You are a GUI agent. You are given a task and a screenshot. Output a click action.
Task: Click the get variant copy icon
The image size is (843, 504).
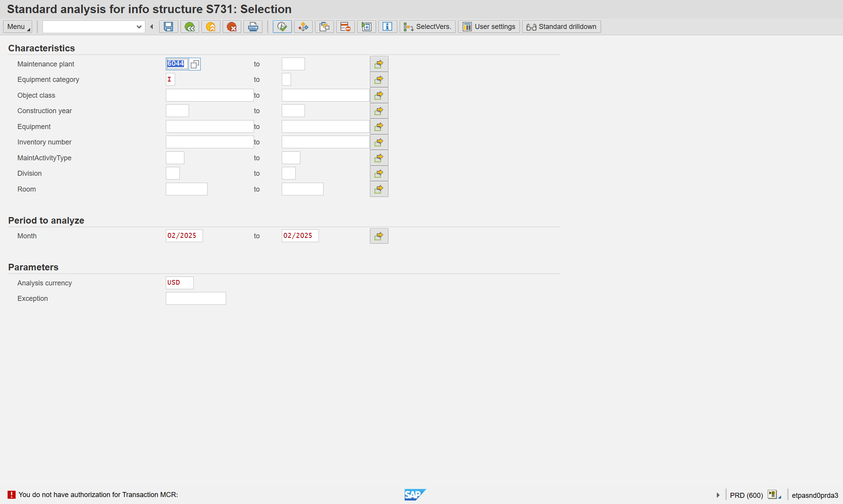(325, 27)
